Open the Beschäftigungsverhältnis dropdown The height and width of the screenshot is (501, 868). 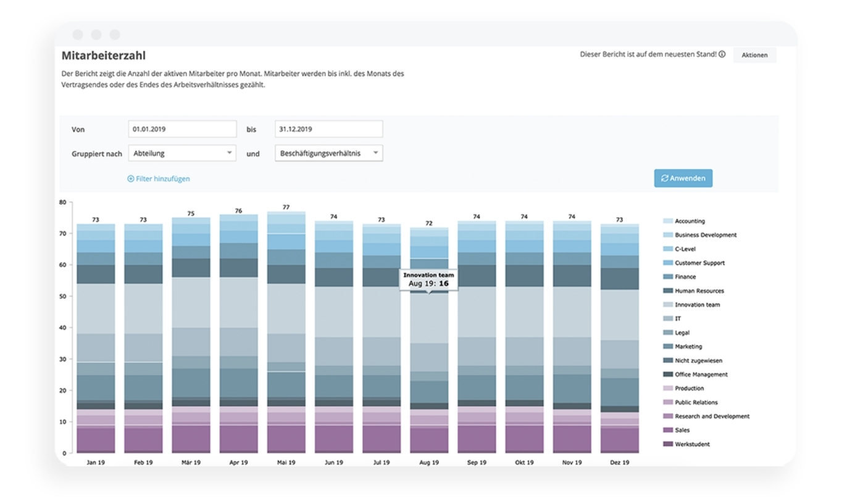coord(328,153)
